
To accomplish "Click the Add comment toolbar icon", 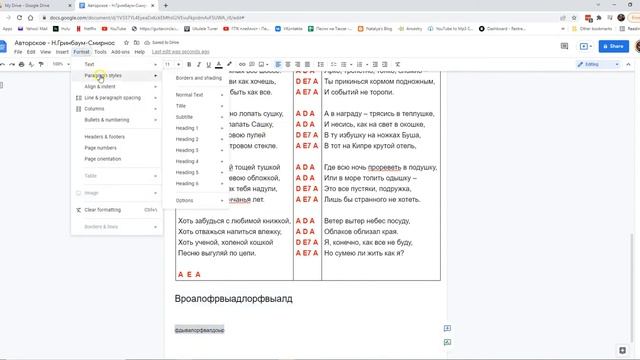I will pyautogui.click(x=252, y=64).
